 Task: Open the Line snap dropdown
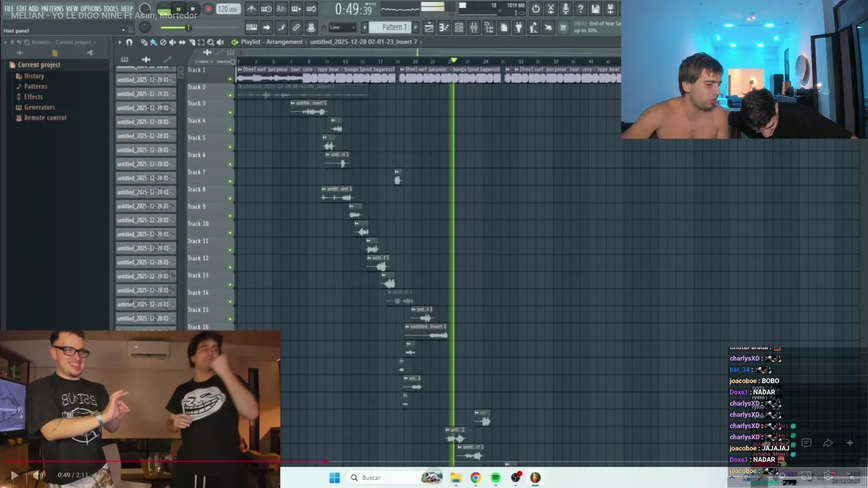click(x=342, y=27)
